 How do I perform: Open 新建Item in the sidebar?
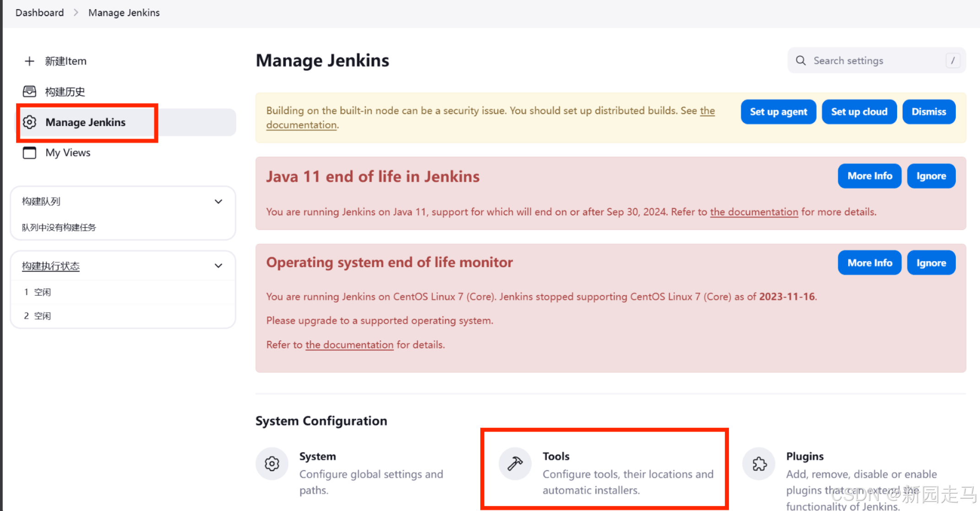65,61
